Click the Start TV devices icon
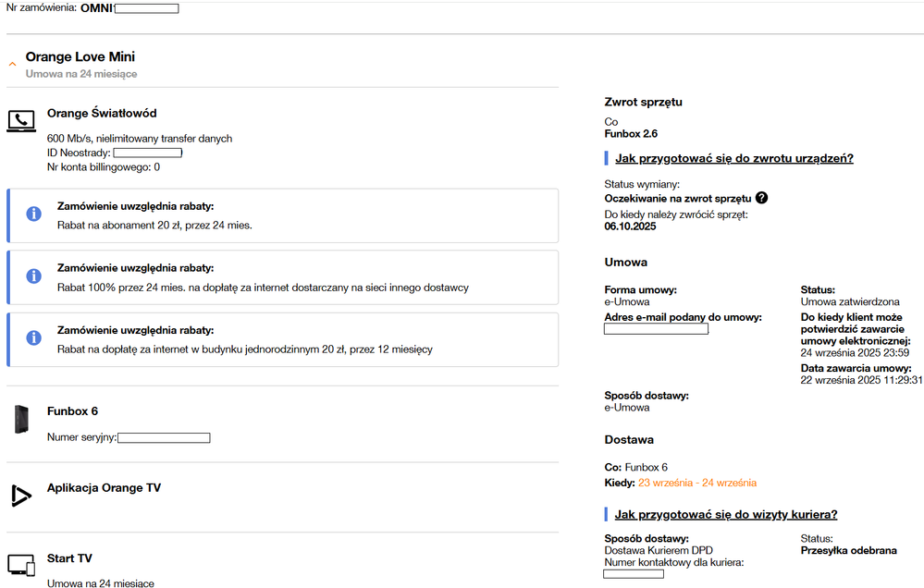Screen dimensions: 924x588 pyautogui.click(x=21, y=564)
